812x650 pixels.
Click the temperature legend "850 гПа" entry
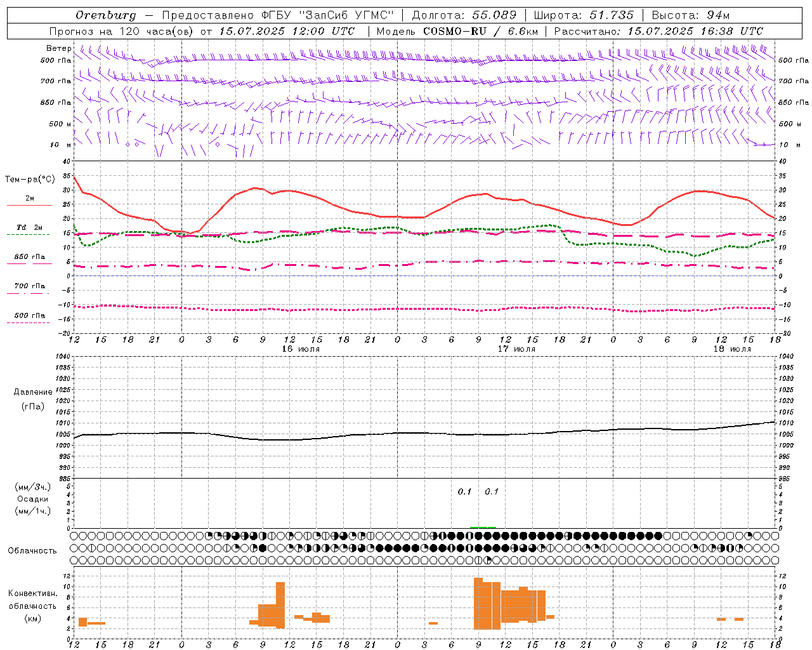pyautogui.click(x=30, y=257)
